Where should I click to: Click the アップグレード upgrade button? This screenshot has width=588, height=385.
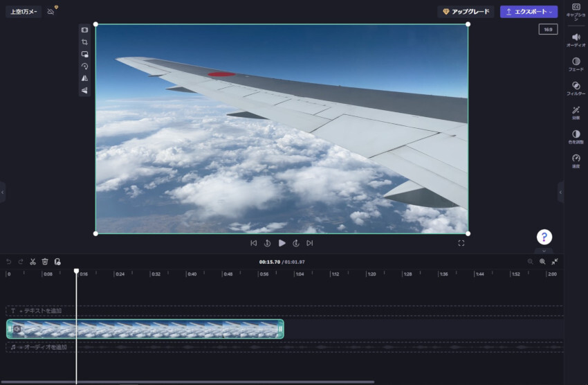tap(466, 12)
